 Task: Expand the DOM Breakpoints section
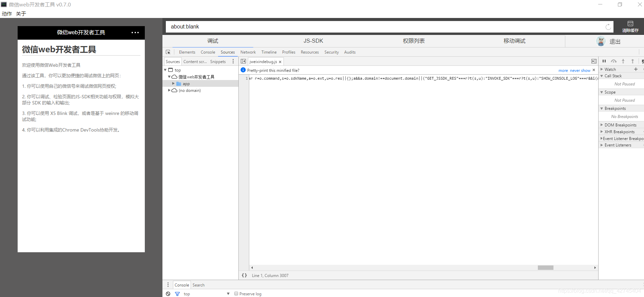point(602,125)
